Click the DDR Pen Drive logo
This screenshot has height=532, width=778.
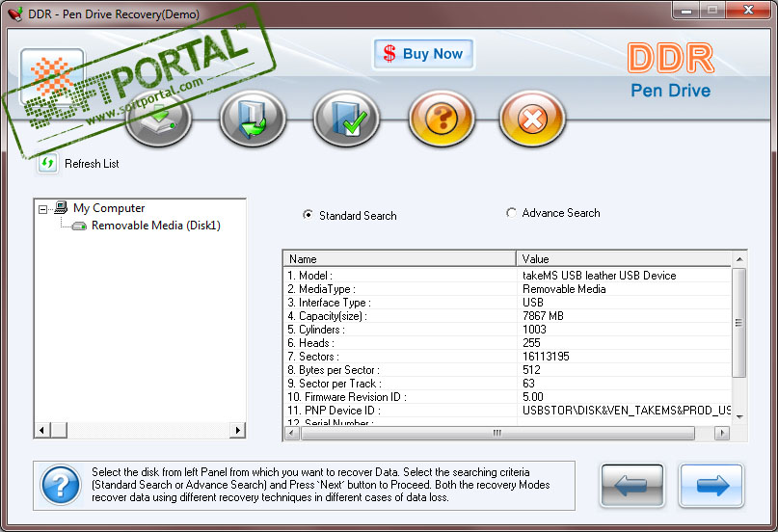(671, 70)
